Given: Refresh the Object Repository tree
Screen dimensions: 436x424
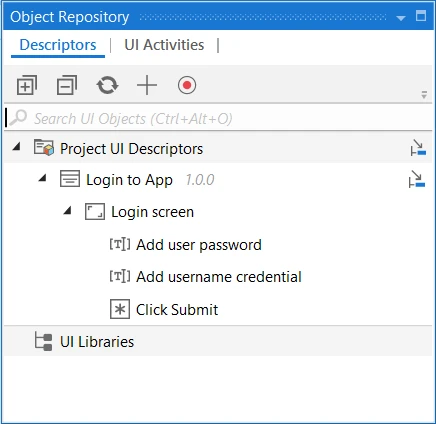Looking at the screenshot, I should coord(107,85).
